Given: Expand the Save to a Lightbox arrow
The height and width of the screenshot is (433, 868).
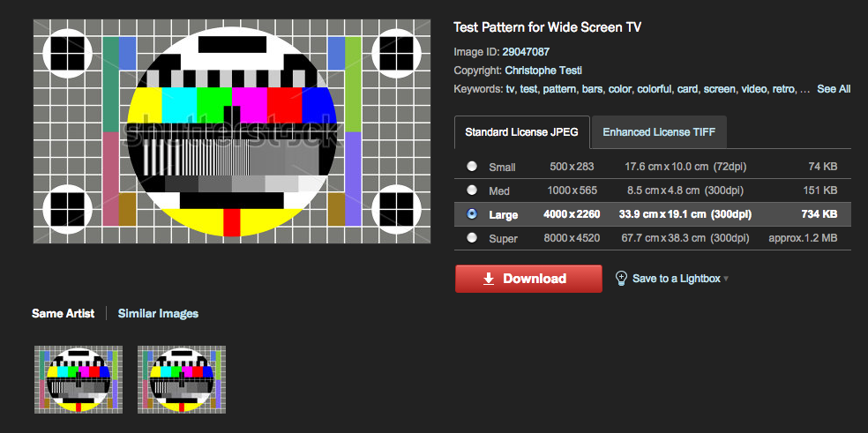Looking at the screenshot, I should tap(726, 279).
